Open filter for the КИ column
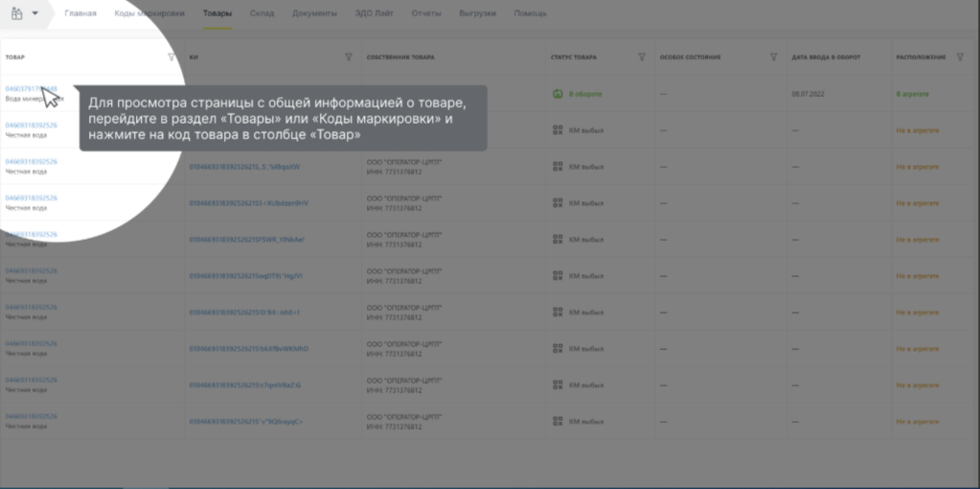 tap(349, 57)
